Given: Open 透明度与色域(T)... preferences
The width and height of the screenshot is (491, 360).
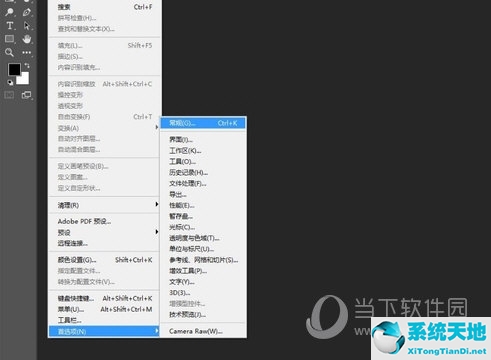Looking at the screenshot, I should coord(203,238).
